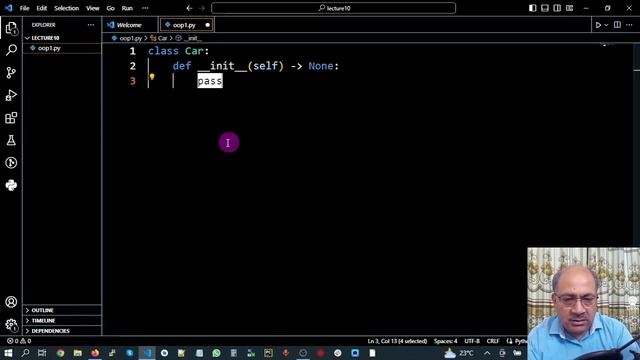Image resolution: width=640 pixels, height=360 pixels.
Task: Click the lecture10 command center search box
Action: tap(333, 8)
